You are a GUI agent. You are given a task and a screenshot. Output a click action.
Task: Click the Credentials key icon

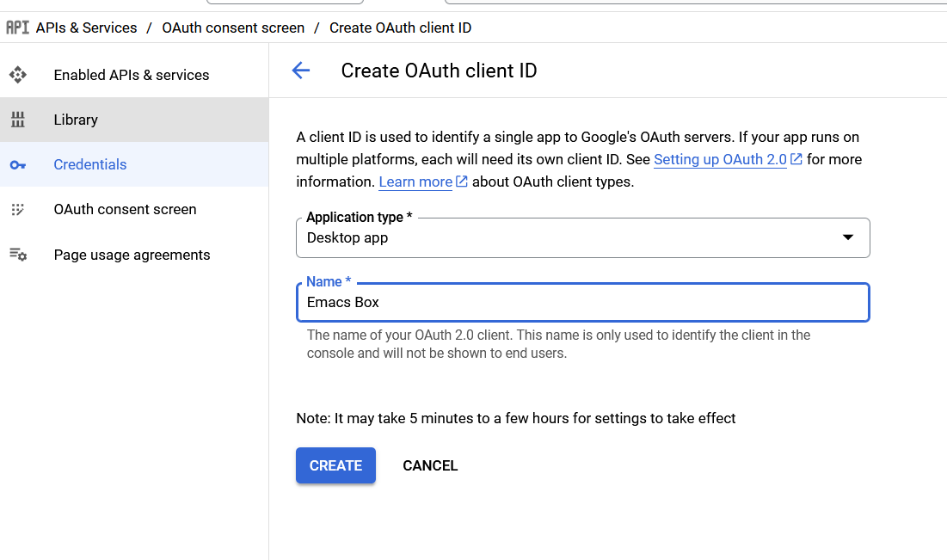18,165
